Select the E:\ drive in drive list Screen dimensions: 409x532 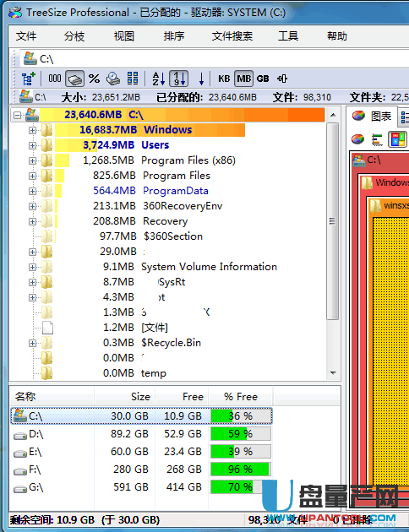(142, 452)
